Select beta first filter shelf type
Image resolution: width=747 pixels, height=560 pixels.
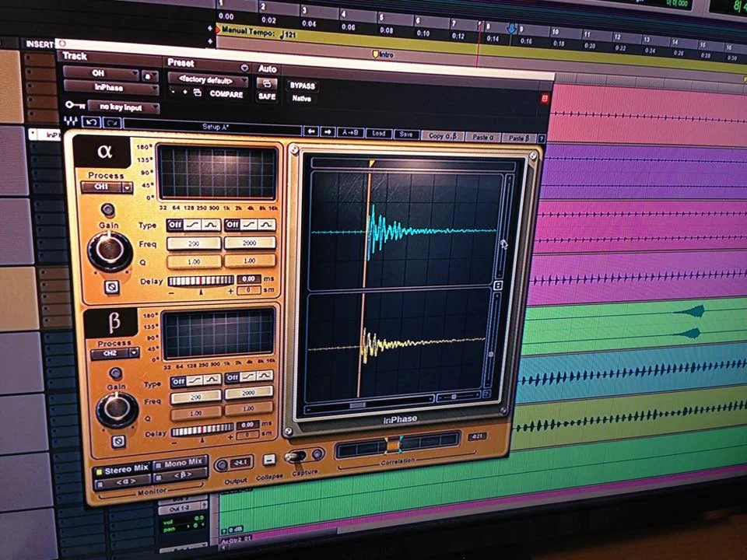pos(195,380)
